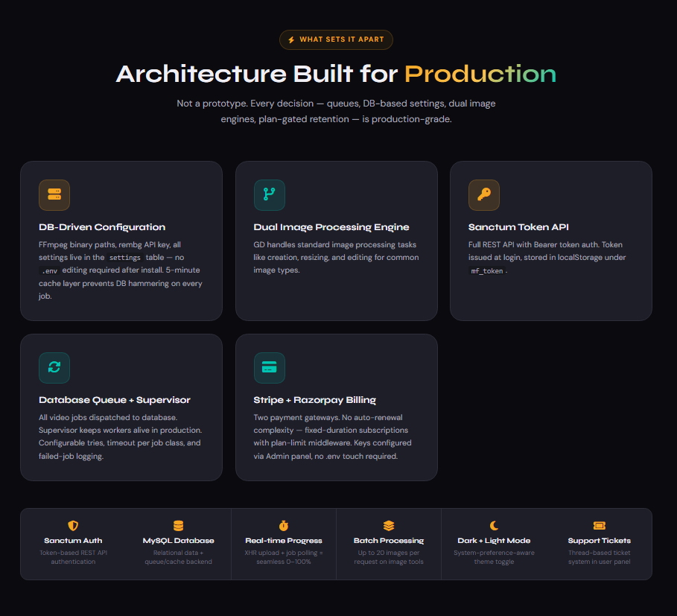
Task: Click the branch icon for Dual Image Processing
Action: pyautogui.click(x=269, y=195)
